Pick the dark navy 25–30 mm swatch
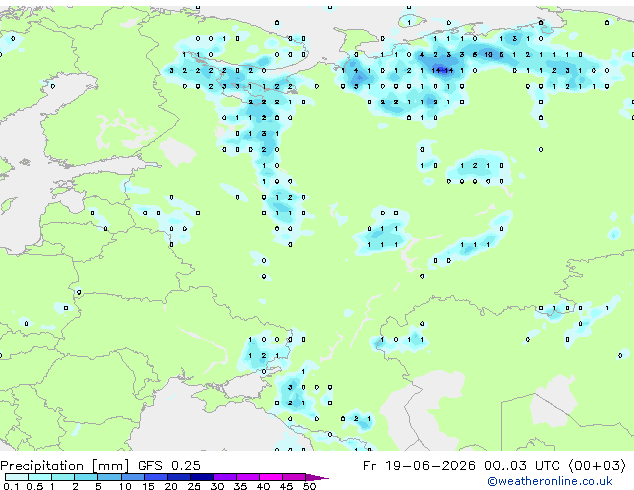This screenshot has width=634, height=490. [201, 477]
